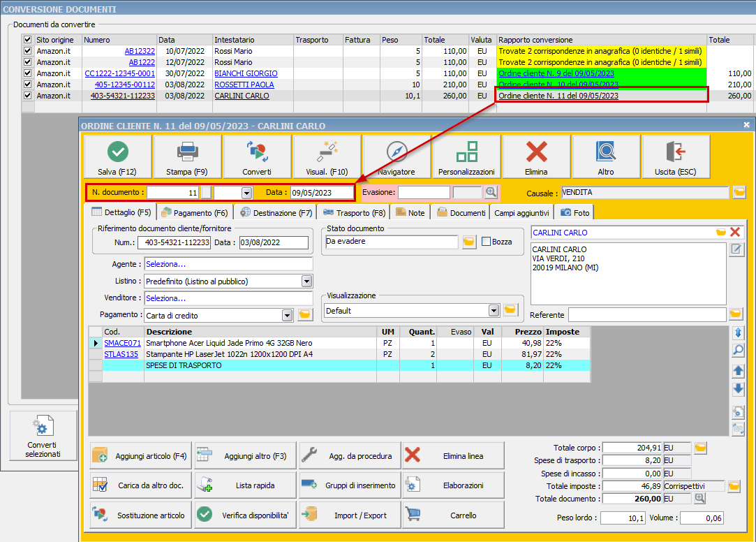Open the BIANCHI GIORGIO customer link
This screenshot has width=756, height=542.
pos(246,73)
